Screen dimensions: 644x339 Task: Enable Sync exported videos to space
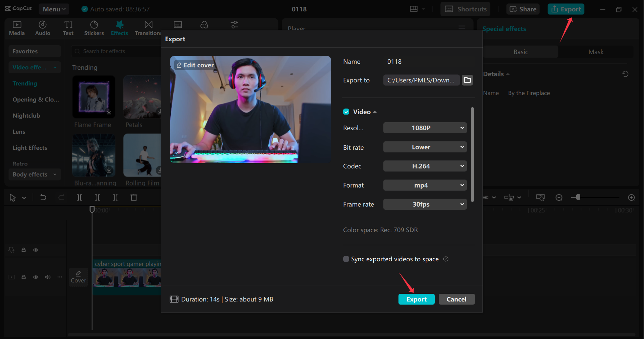tap(346, 259)
